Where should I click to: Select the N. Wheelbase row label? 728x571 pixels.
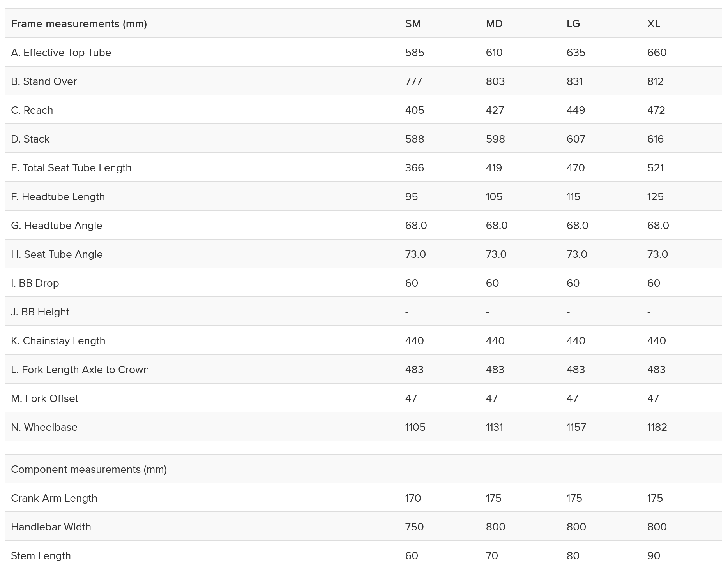click(x=44, y=427)
